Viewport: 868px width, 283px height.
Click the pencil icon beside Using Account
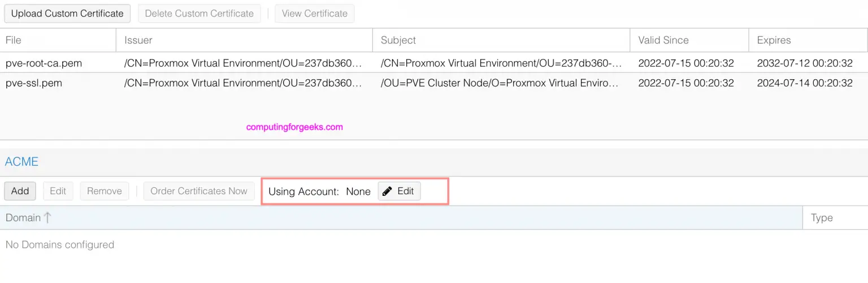387,191
